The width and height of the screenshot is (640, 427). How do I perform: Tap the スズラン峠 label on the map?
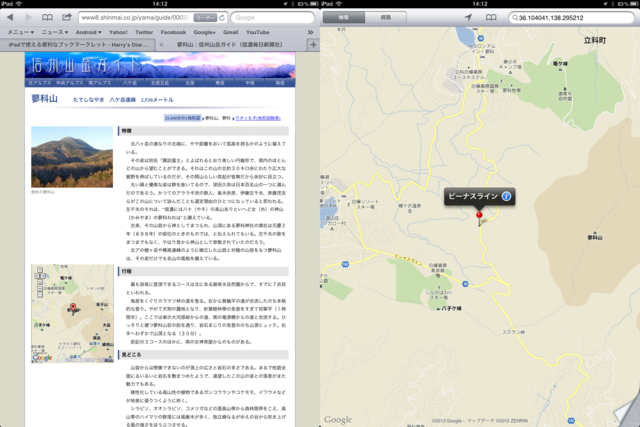coord(513,332)
